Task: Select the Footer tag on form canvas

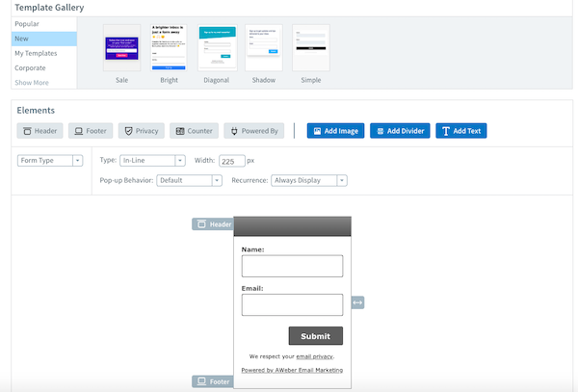Action: (213, 381)
